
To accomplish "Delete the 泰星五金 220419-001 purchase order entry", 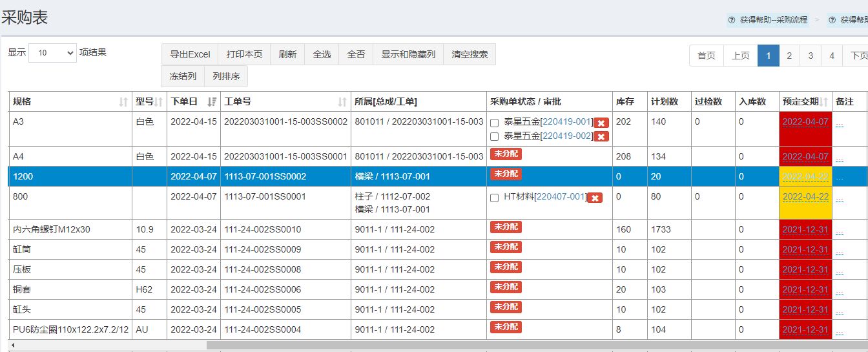I will (x=601, y=123).
